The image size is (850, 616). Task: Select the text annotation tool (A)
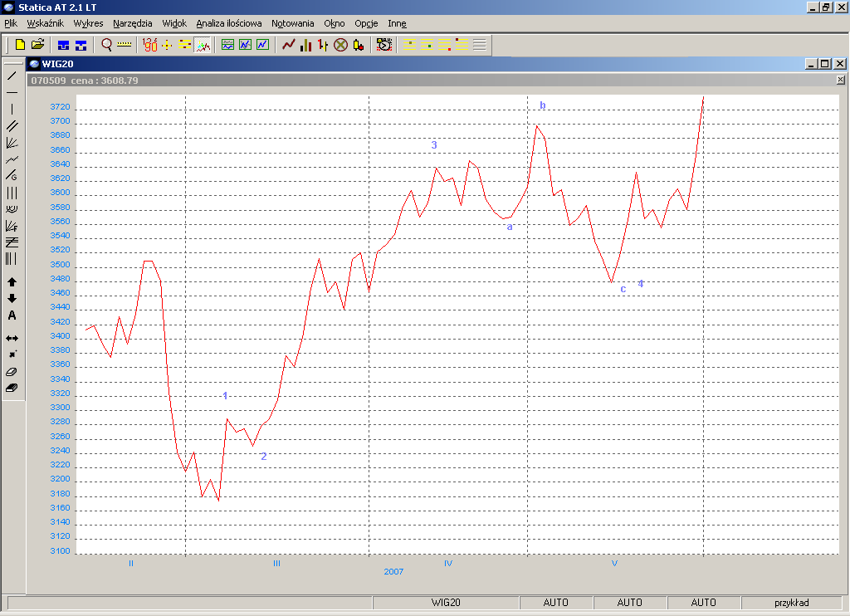(x=12, y=315)
